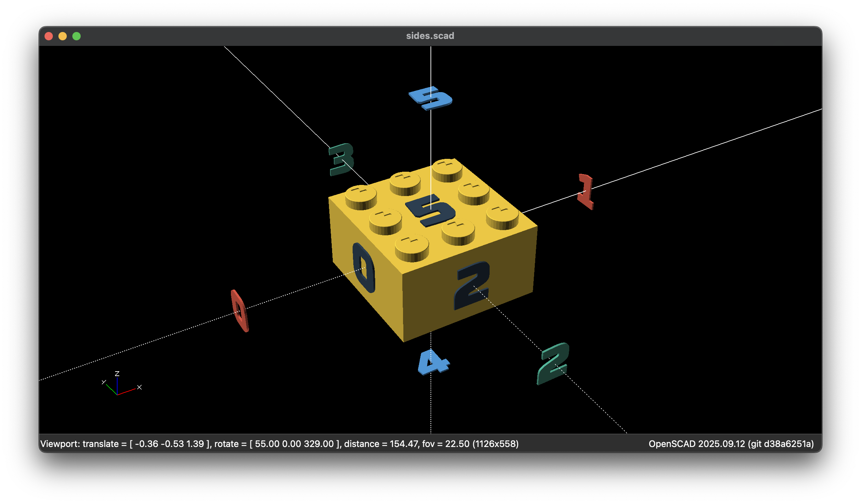Click the dark 5 on brick top
861x504 pixels.
point(430,210)
